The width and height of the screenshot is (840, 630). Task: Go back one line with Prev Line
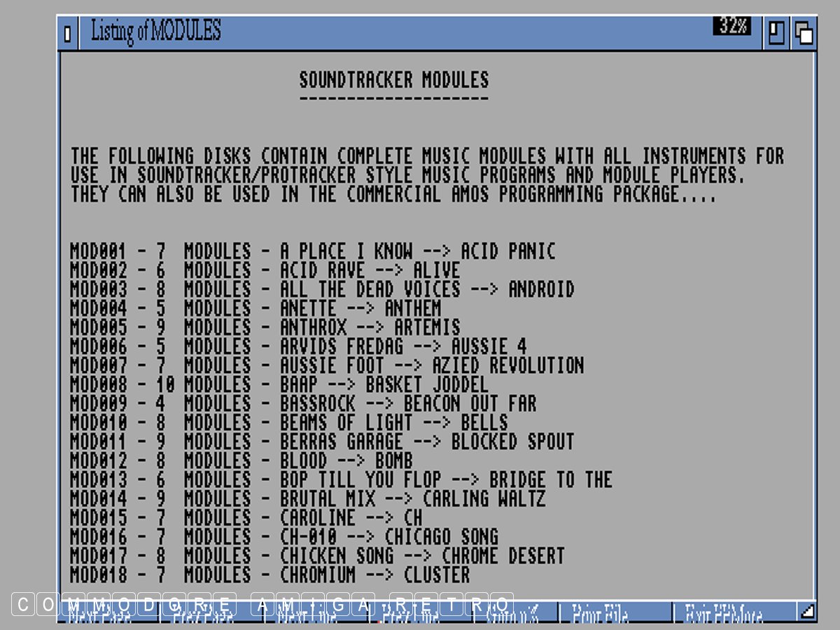[420, 615]
